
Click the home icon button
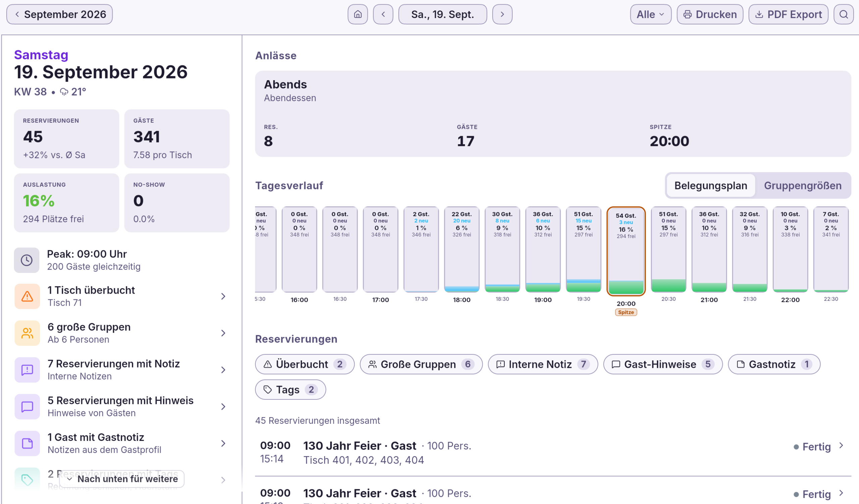[x=358, y=14]
